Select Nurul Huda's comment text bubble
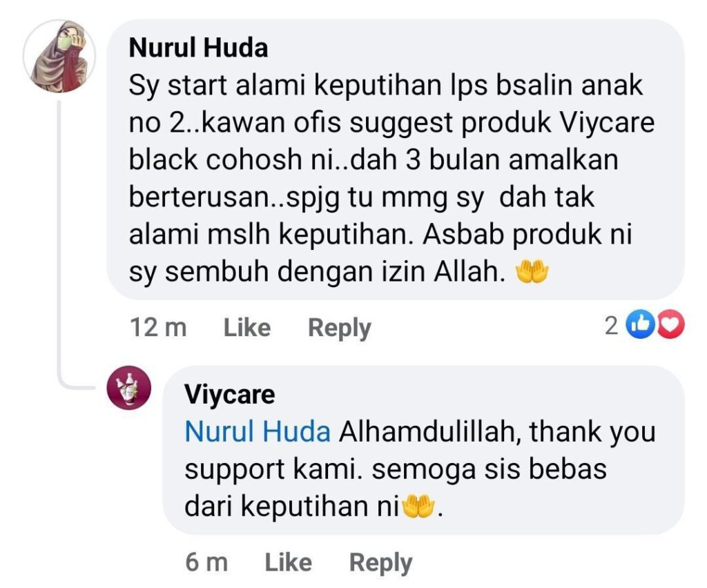This screenshot has height=588, width=707. [396, 159]
